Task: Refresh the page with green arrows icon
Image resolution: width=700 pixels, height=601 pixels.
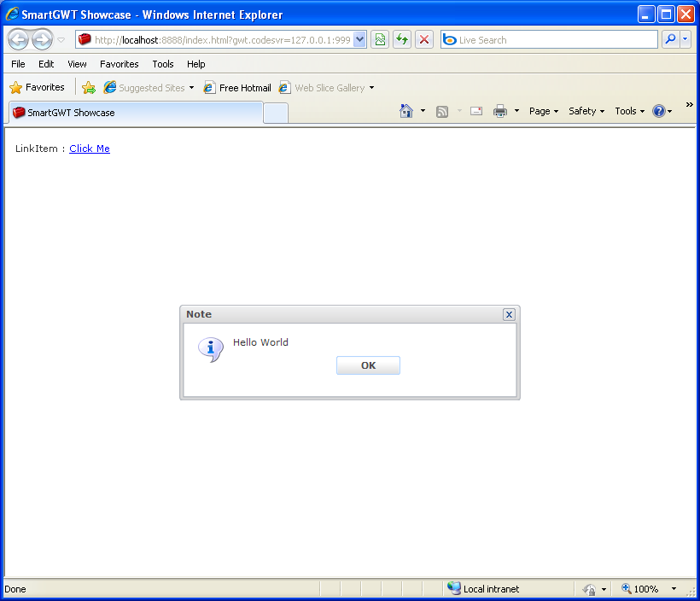Action: [x=402, y=40]
